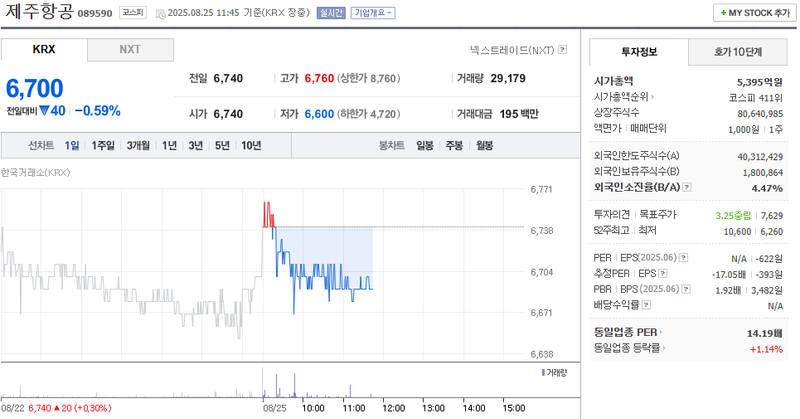Click the 거래대금 value 195 백만

pos(519,114)
